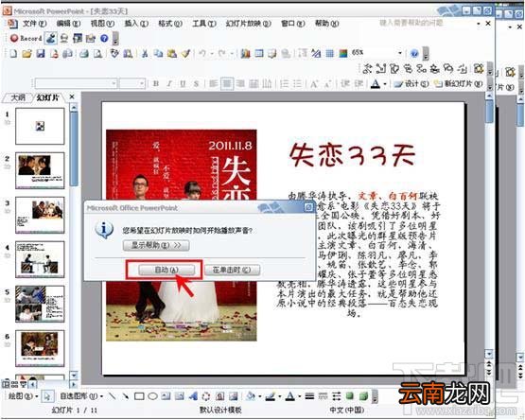
Task: Open the 幻灯片放映 (Slide Show) menu
Action: 248,24
